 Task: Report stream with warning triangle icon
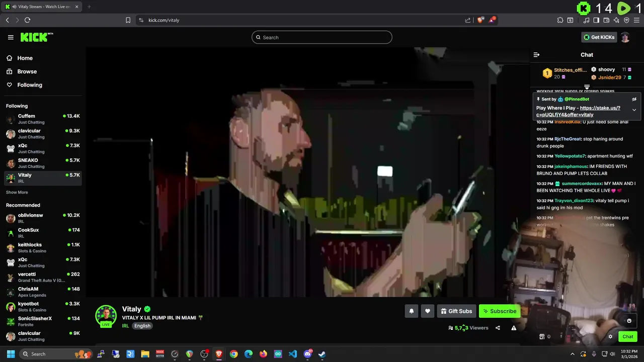pos(514,328)
